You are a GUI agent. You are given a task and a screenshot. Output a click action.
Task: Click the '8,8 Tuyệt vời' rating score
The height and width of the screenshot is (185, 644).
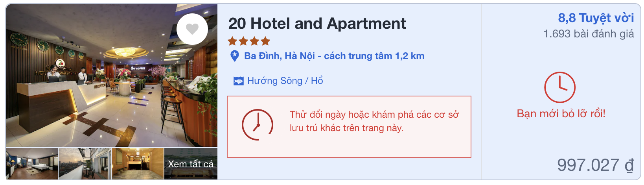tap(596, 18)
